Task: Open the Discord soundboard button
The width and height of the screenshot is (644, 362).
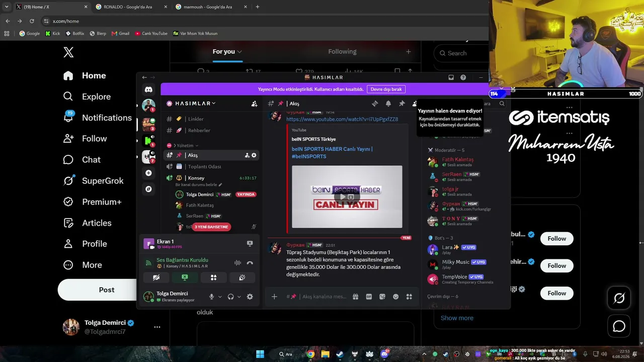Action: click(242, 278)
